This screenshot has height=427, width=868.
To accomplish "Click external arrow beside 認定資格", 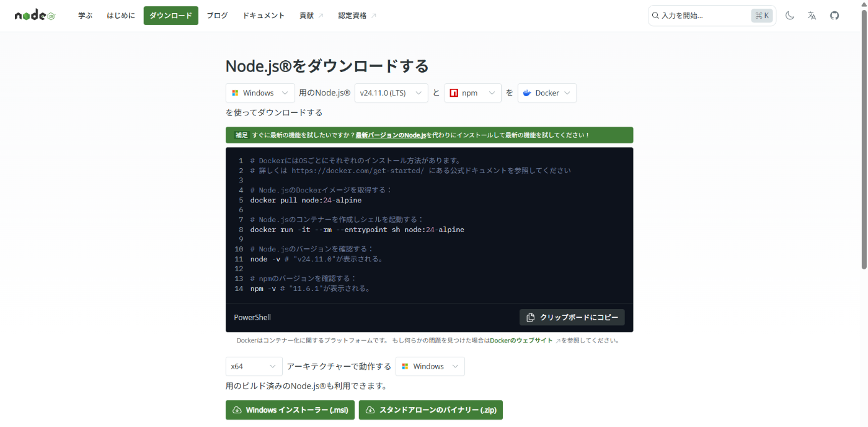I will [373, 16].
